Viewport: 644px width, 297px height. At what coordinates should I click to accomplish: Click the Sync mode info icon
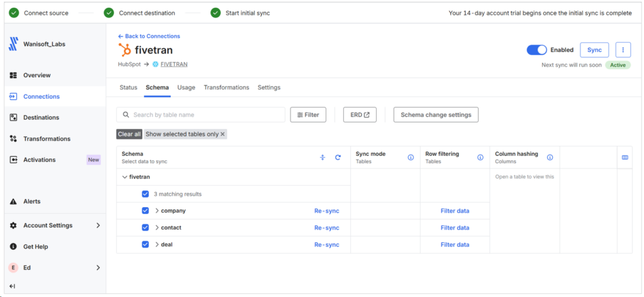click(x=411, y=157)
